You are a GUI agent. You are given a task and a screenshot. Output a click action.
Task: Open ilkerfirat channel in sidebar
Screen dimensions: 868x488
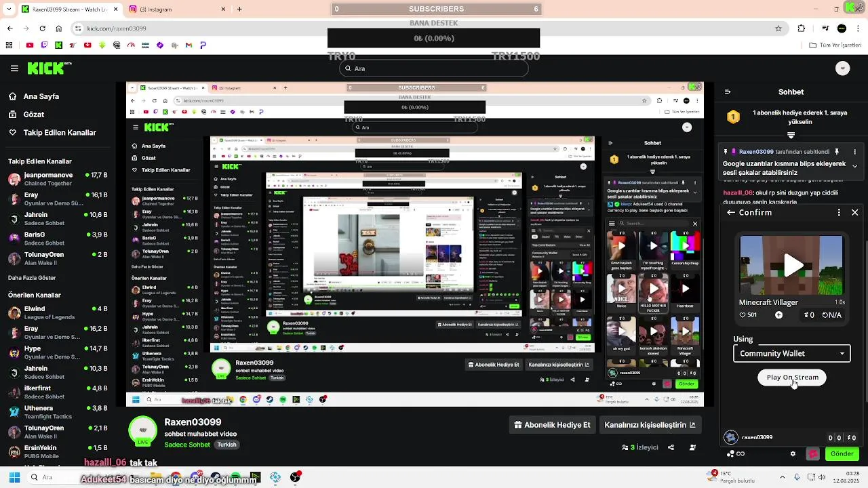58,392
